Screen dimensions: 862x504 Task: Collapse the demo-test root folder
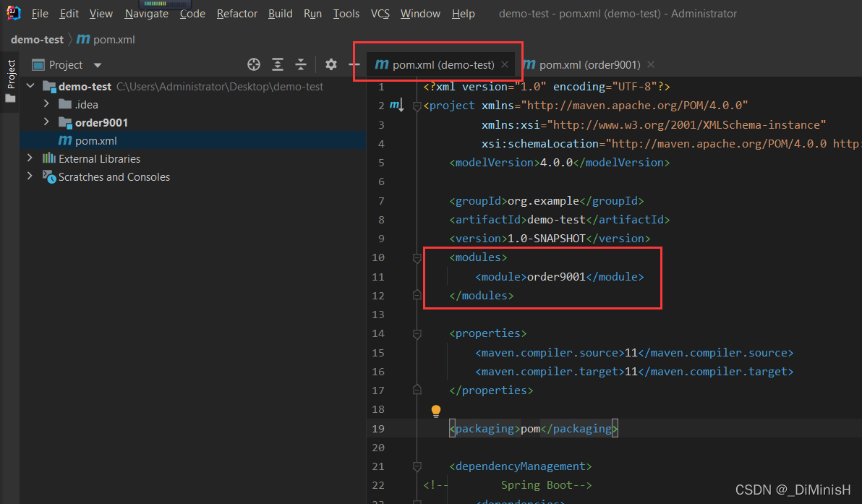coord(30,86)
